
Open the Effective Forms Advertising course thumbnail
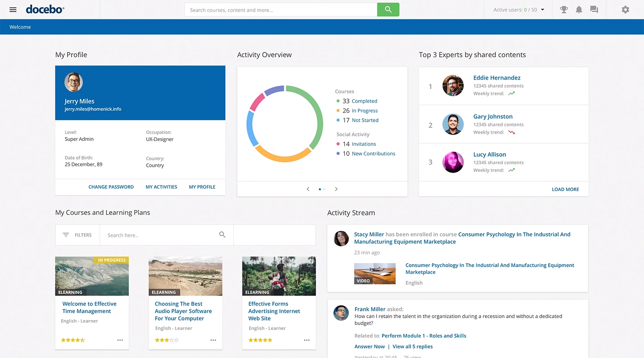tap(279, 276)
